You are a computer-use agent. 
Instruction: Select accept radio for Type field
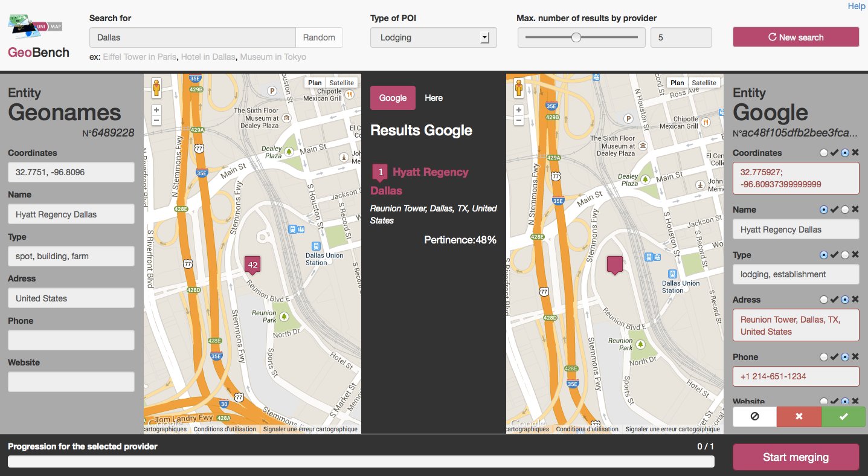[824, 255]
